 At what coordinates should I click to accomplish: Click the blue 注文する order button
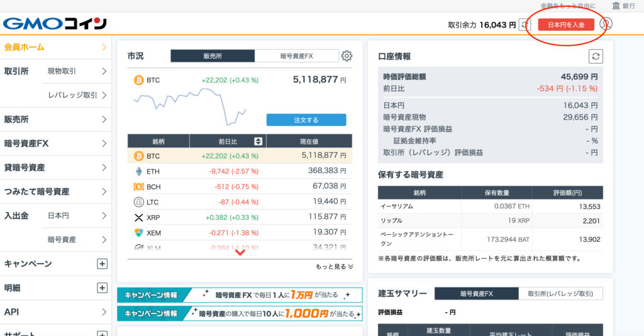[306, 120]
